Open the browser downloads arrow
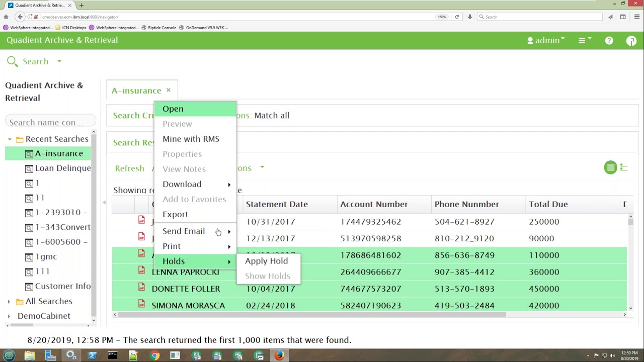 [469, 17]
